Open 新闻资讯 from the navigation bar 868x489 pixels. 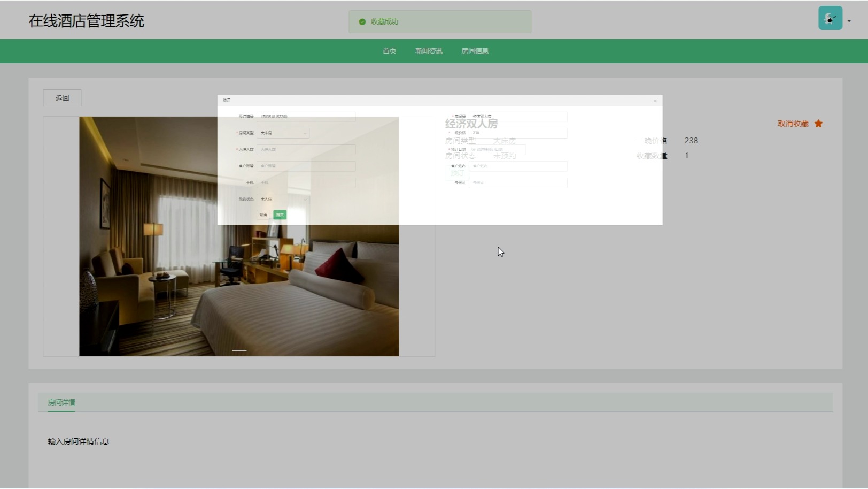point(429,51)
